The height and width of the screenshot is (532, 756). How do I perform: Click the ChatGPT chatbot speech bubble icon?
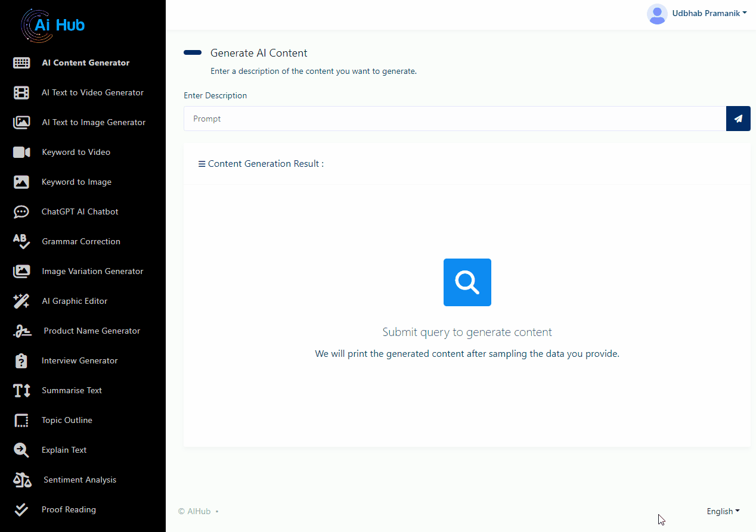(21, 211)
